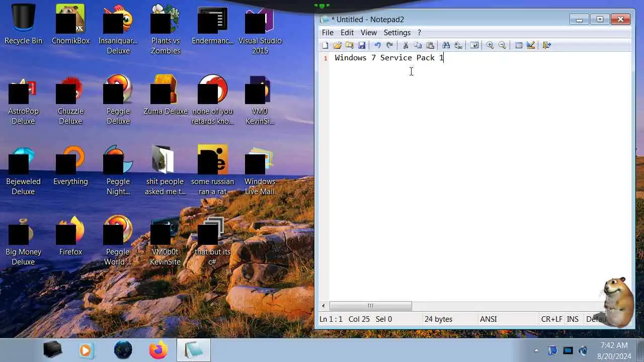Click the Open file toolbar icon

coord(338,45)
